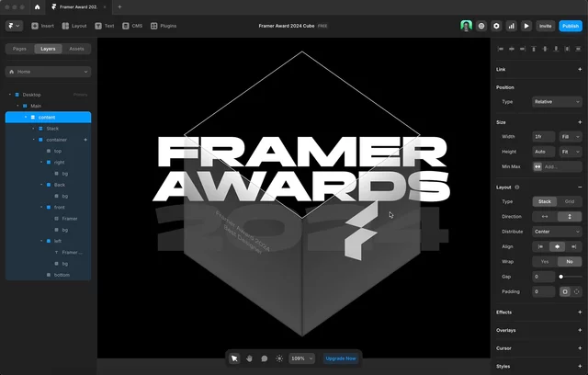Set Align to center
The width and height of the screenshot is (588, 375).
(x=557, y=246)
